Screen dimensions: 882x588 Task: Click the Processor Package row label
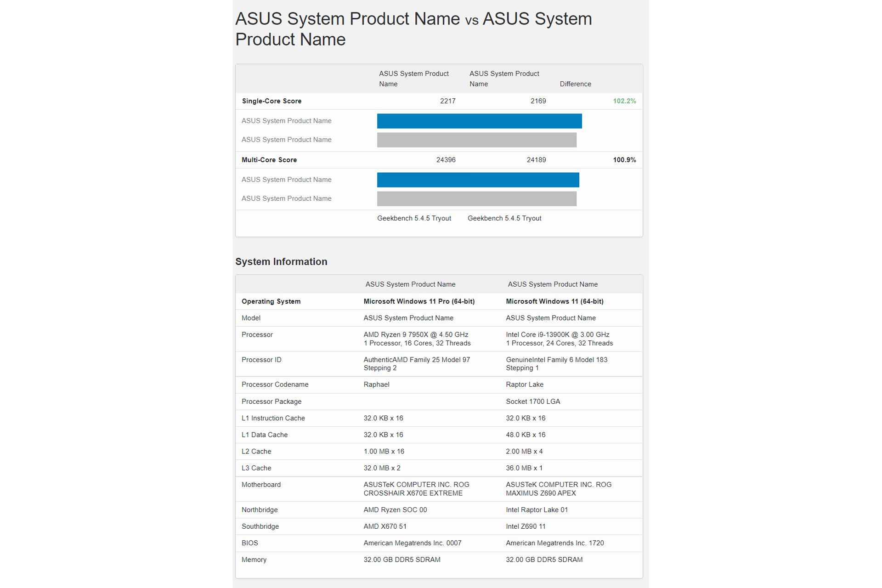click(271, 401)
